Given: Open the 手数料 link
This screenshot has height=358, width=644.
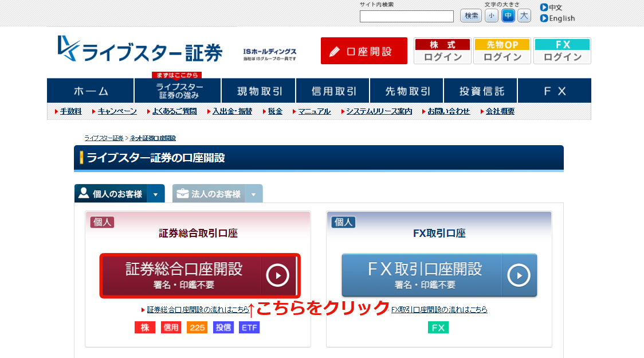Looking at the screenshot, I should [x=70, y=111].
